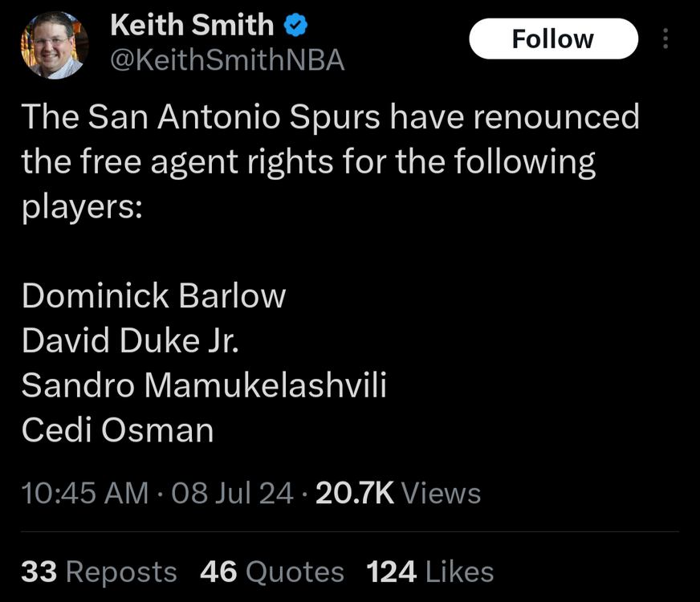This screenshot has width=700, height=602.
Task: Click the blue verified checkmark badge
Action: click(295, 26)
